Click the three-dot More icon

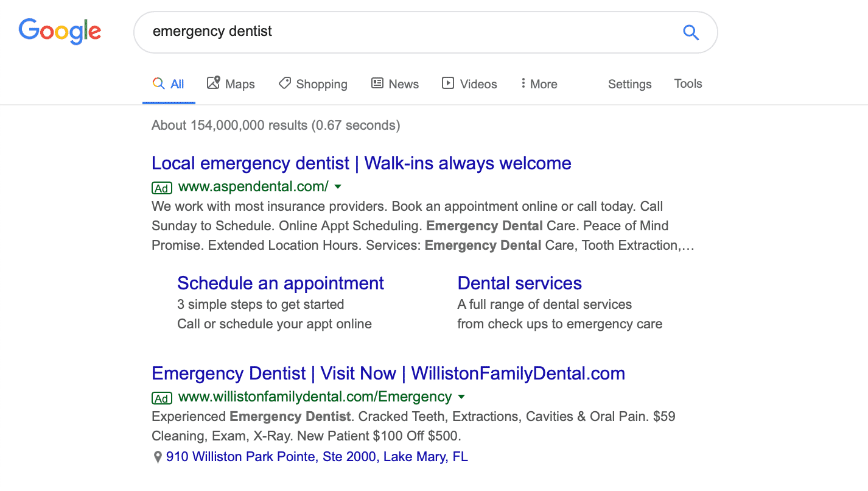point(523,83)
